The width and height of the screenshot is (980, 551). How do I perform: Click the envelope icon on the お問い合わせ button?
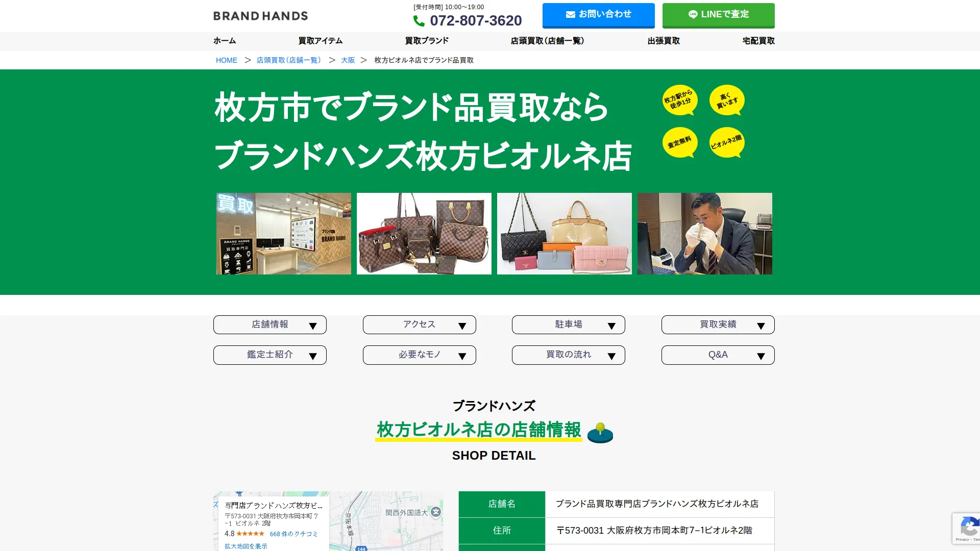[571, 15]
